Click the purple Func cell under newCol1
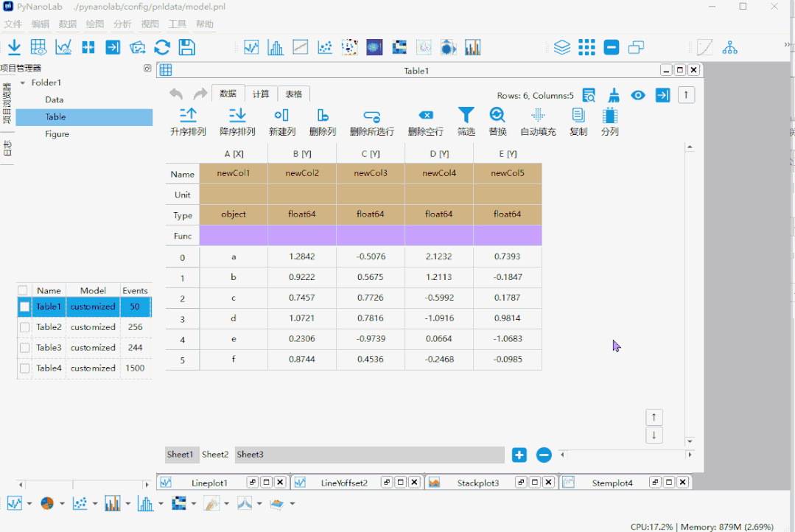 tap(234, 236)
